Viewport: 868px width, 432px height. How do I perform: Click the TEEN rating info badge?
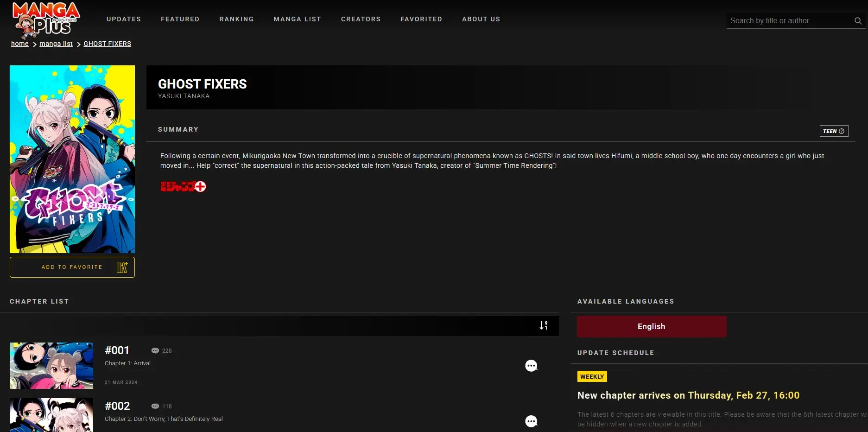[834, 131]
